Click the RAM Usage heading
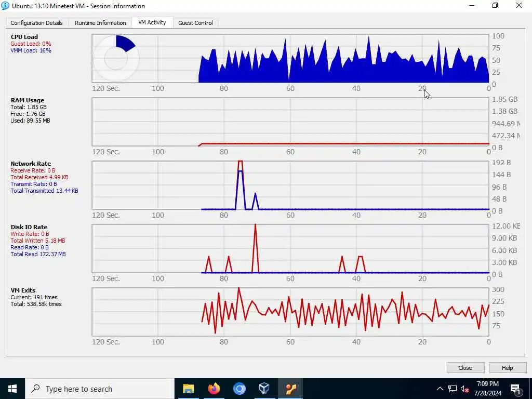The image size is (532, 399). 28,100
